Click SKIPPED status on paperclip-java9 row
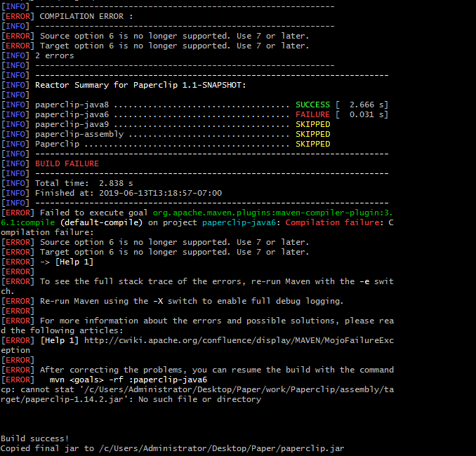The image size is (476, 456). tap(312, 124)
